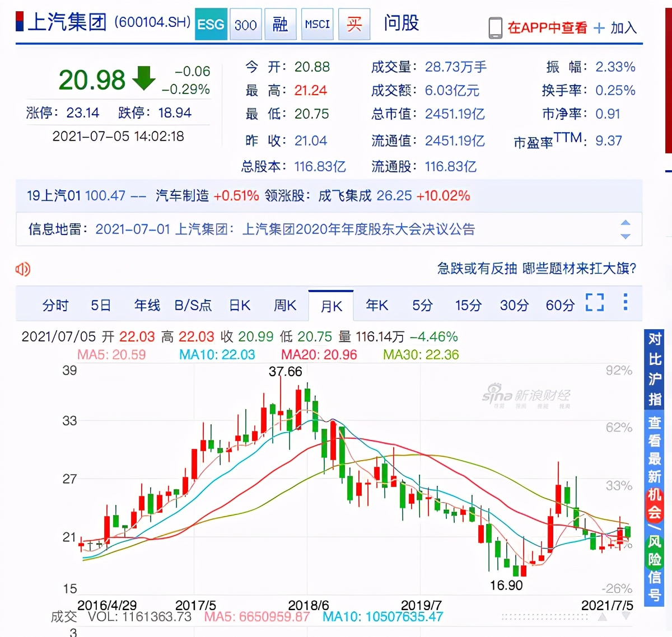Click the stock name 上汽集团
This screenshot has width=672, height=637.
point(67,22)
